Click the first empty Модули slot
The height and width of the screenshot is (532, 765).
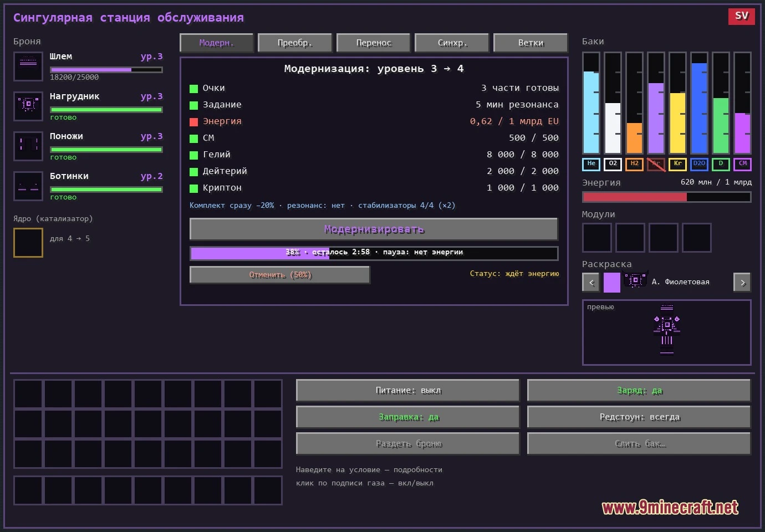597,238
